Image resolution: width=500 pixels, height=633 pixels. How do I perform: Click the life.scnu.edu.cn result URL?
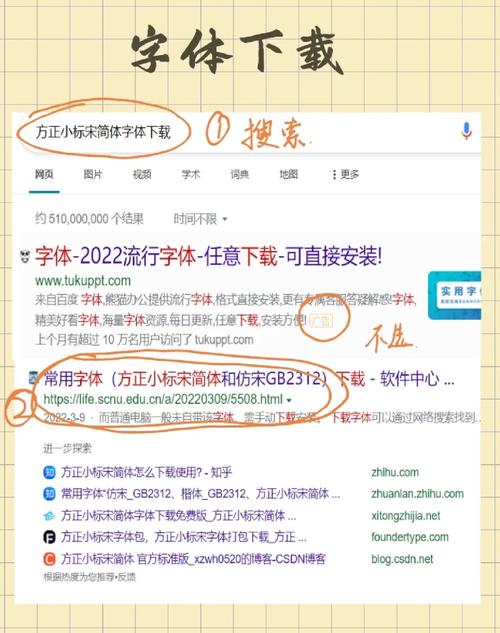click(x=163, y=399)
